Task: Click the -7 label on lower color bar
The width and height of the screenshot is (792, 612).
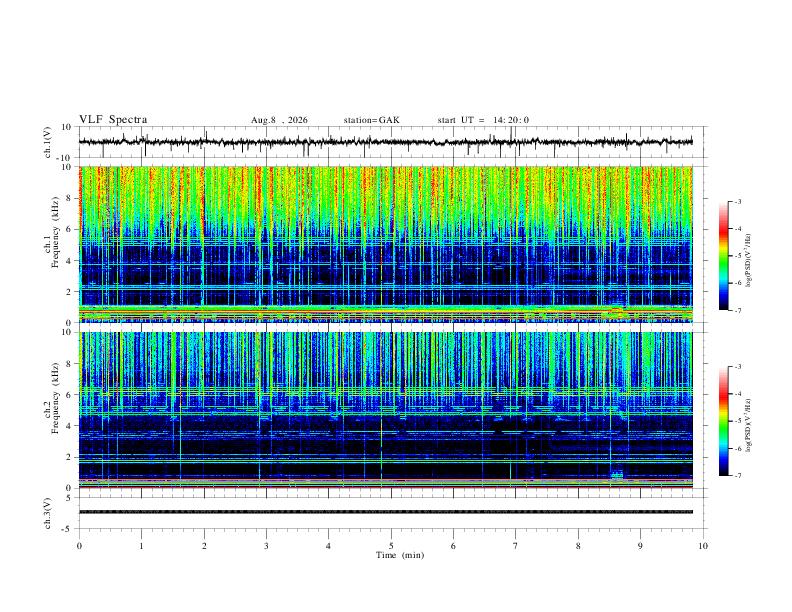Action: pos(737,475)
